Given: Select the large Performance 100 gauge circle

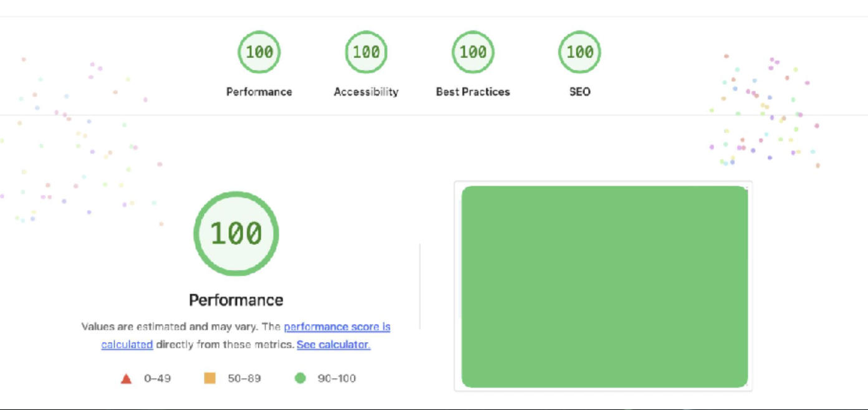Looking at the screenshot, I should coord(236,234).
